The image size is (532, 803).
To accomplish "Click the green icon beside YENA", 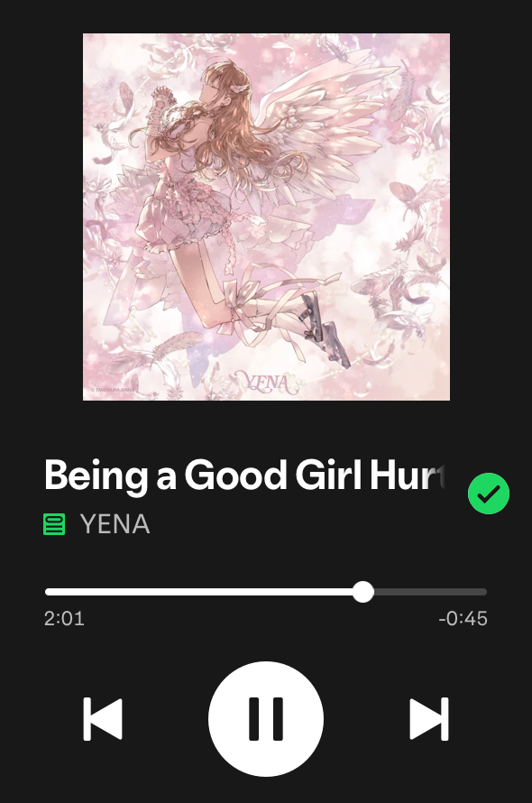I will [54, 524].
